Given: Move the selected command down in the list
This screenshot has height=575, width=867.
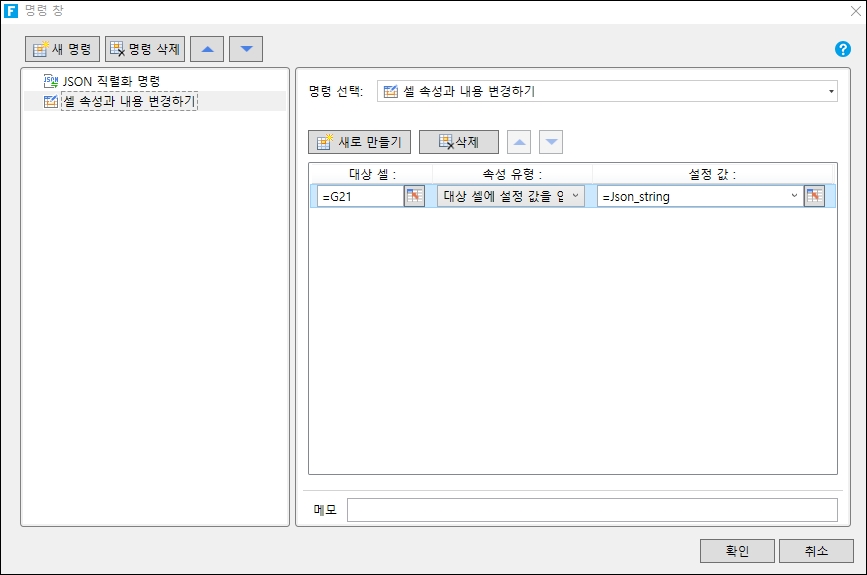Looking at the screenshot, I should tap(246, 49).
